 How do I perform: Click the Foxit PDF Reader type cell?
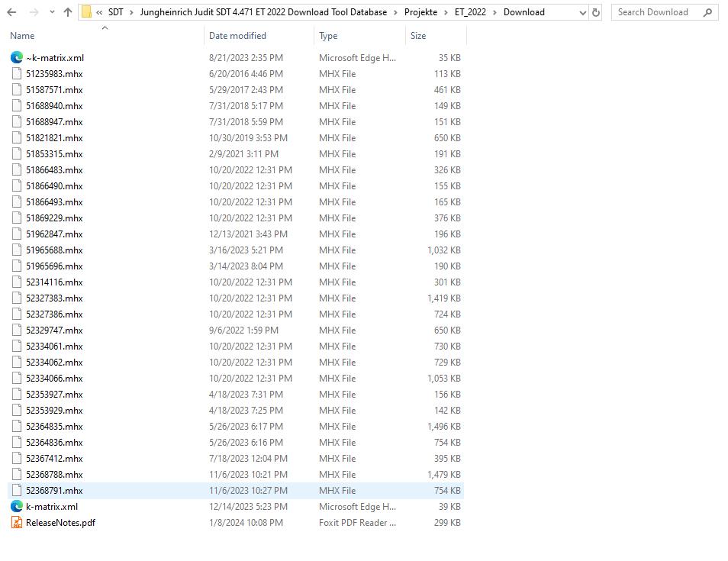pyautogui.click(x=357, y=523)
